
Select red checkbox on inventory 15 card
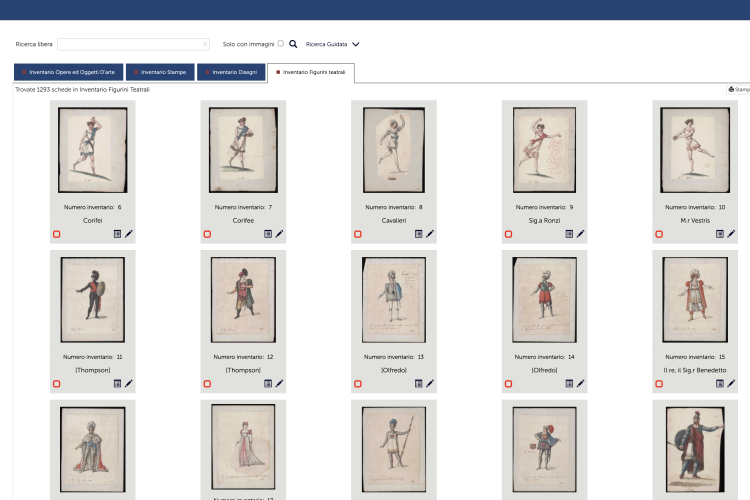click(x=659, y=384)
